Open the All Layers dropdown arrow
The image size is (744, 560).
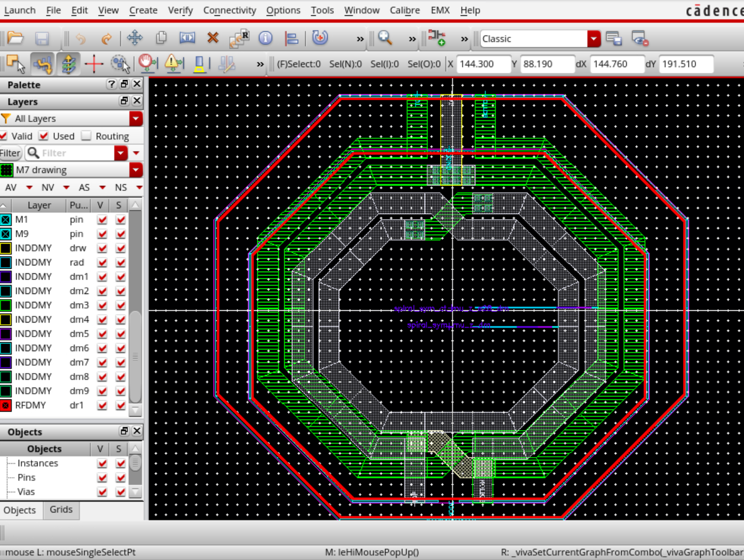[136, 119]
